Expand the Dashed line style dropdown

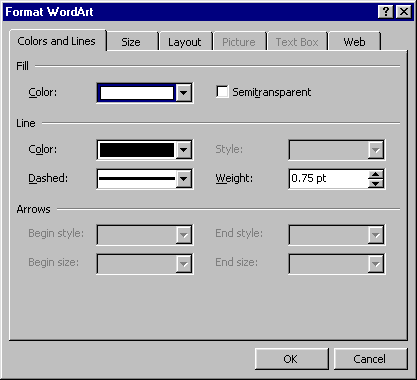[184, 179]
